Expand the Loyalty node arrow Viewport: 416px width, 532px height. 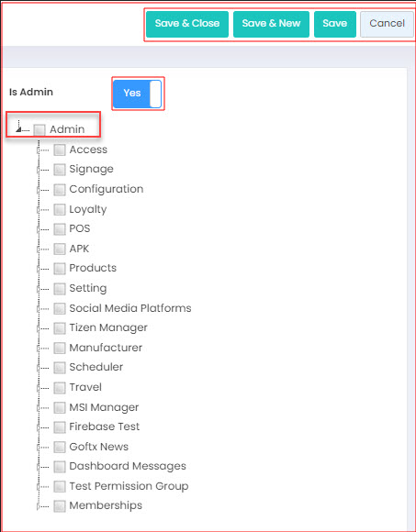click(x=38, y=210)
